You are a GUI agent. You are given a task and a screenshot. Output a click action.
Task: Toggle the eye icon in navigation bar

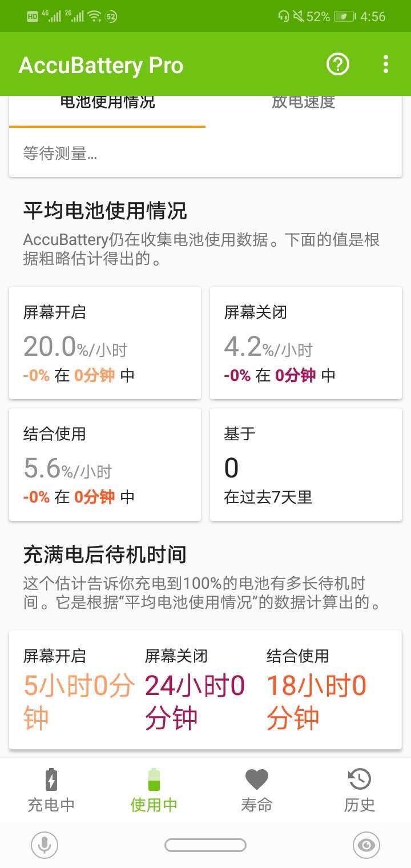pos(366,845)
